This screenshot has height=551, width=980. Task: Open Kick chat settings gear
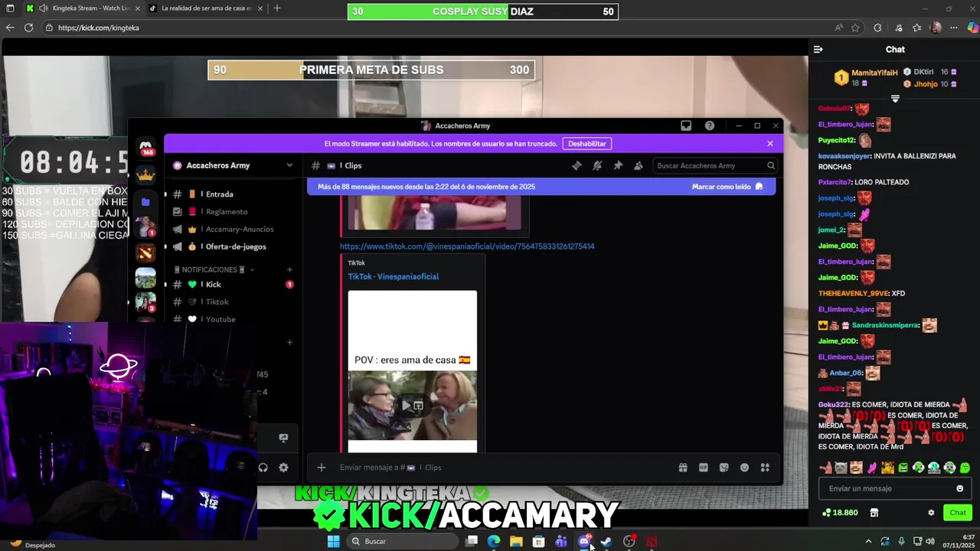point(931,513)
